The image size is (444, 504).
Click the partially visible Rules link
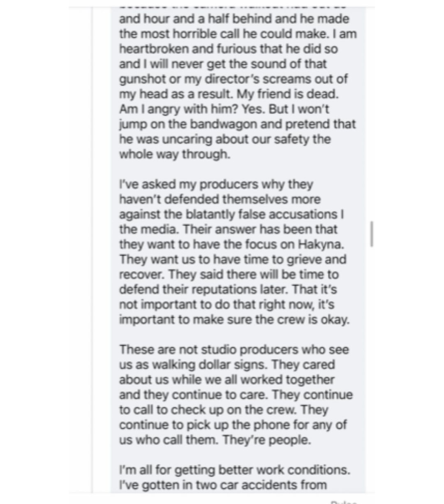(345, 502)
